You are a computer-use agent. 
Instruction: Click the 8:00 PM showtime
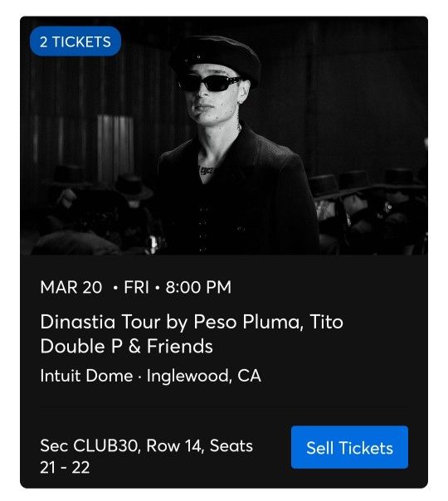tap(198, 287)
